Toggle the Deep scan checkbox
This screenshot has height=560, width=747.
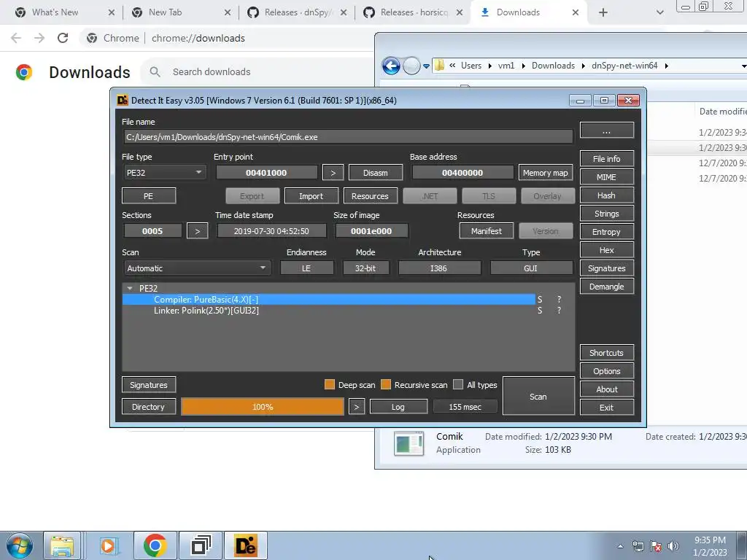[x=329, y=385]
